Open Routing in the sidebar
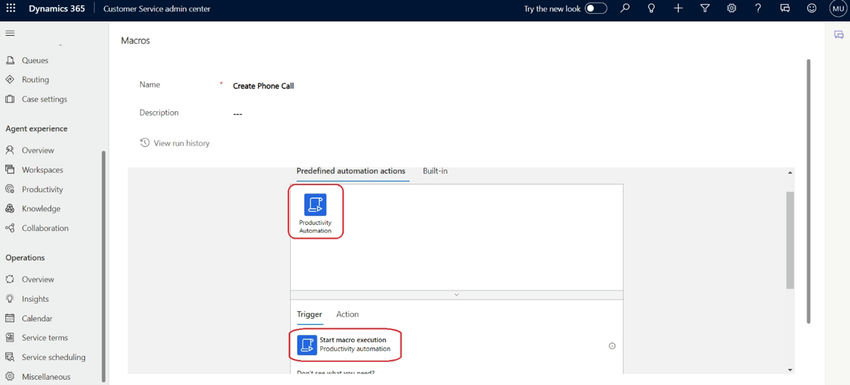 click(35, 80)
